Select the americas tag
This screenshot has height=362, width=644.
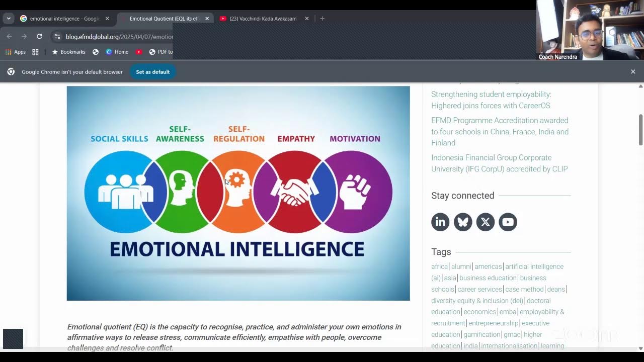[488, 266]
